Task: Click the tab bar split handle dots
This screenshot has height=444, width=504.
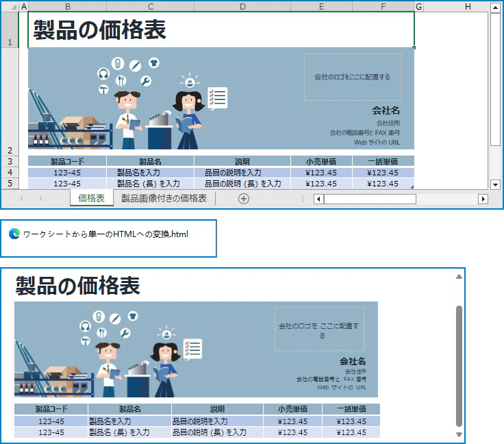Action: click(303, 199)
